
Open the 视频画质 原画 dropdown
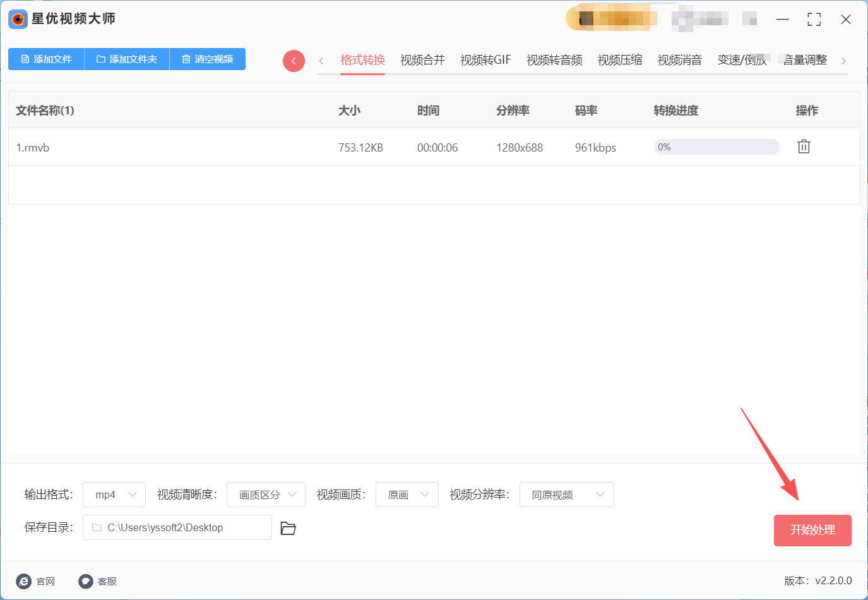point(407,495)
